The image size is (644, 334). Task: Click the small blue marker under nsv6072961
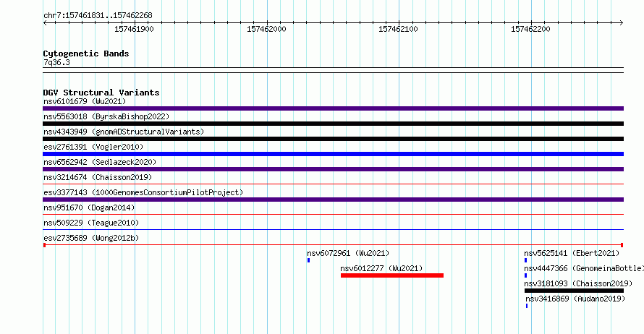coord(308,260)
